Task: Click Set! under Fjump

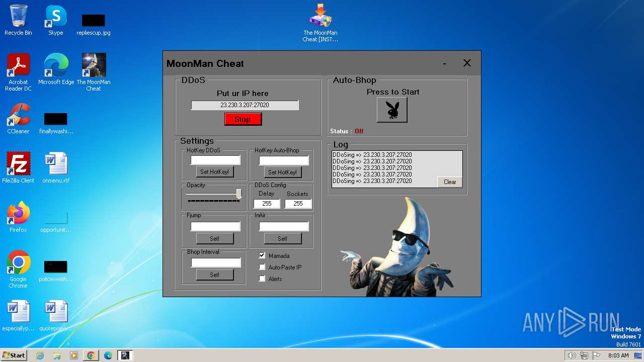Action: pyautogui.click(x=215, y=238)
